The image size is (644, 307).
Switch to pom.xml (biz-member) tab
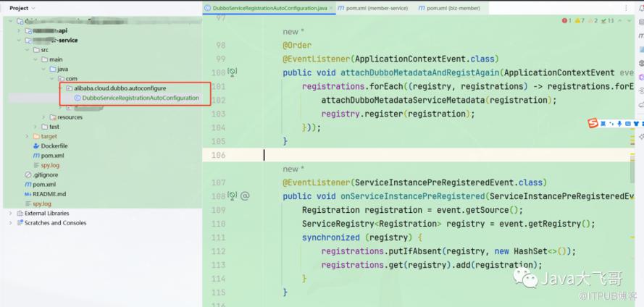pyautogui.click(x=452, y=8)
